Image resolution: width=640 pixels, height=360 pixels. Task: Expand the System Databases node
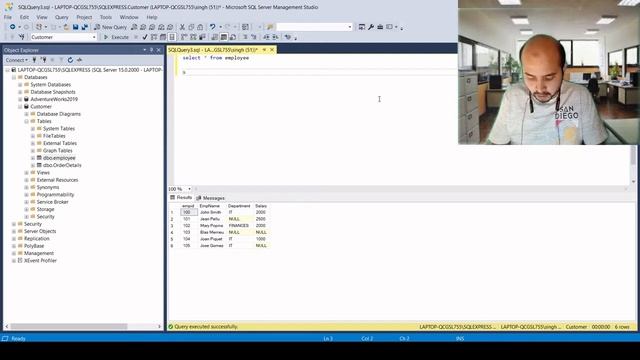(20, 84)
